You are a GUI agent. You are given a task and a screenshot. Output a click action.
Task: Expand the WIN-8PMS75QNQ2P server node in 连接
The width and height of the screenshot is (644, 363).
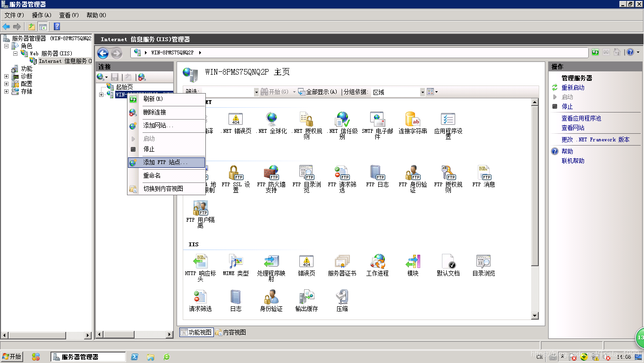[x=102, y=95]
